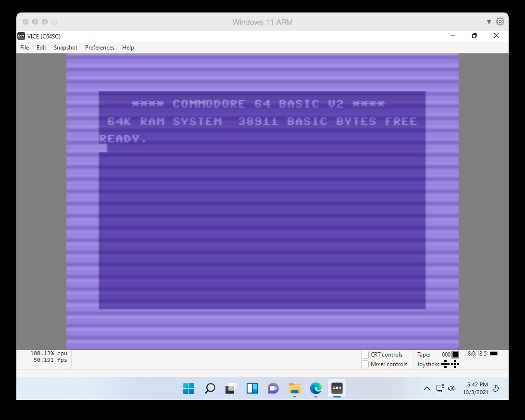Click the first joystick indicator icon
The height and width of the screenshot is (420, 525).
click(x=446, y=364)
